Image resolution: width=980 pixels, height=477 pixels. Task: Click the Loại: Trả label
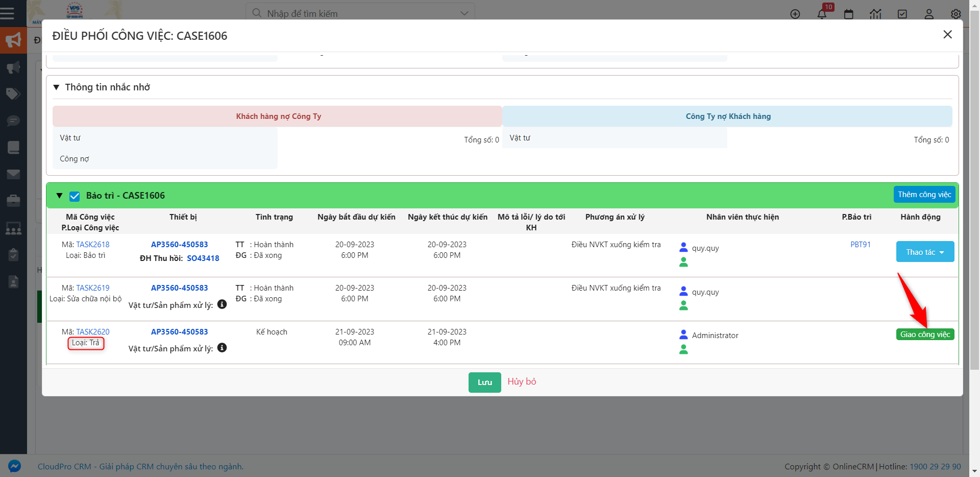(86, 343)
